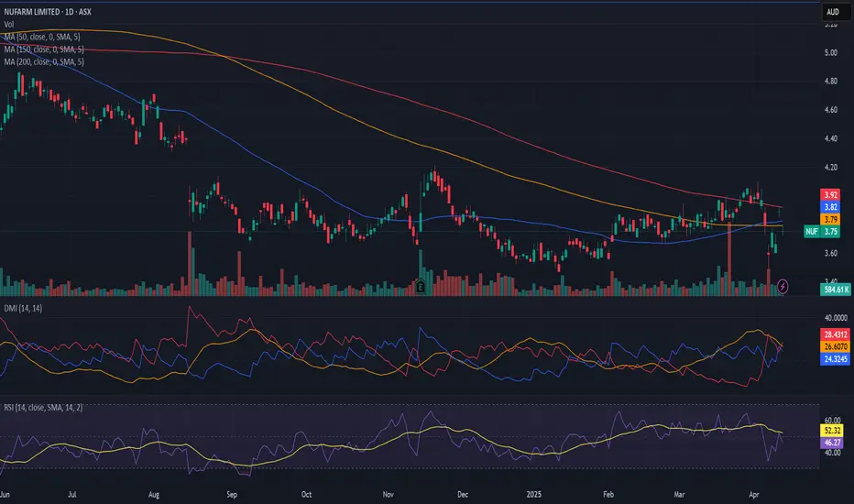
Task: Click the 26.6070 DMI value label
Action: [x=836, y=346]
